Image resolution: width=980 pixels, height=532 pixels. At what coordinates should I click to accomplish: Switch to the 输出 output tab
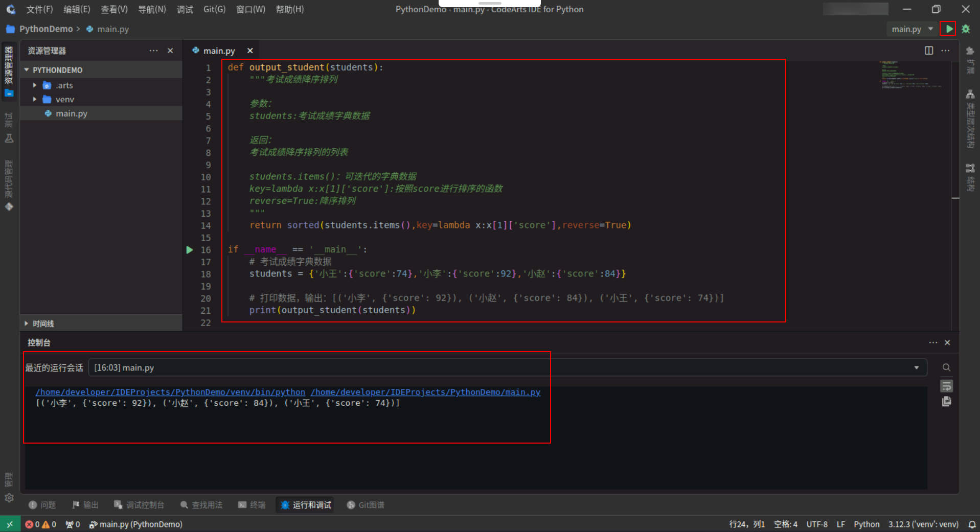[85, 505]
